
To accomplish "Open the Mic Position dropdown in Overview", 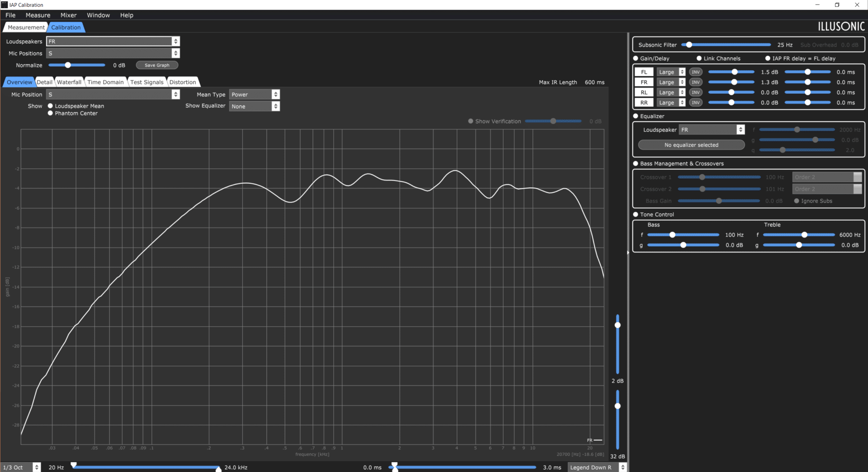I will click(113, 95).
